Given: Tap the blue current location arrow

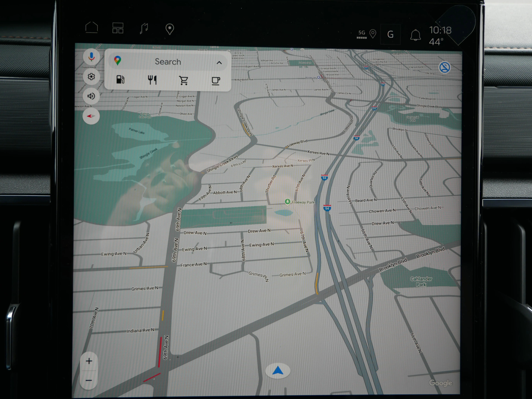Looking at the screenshot, I should [x=278, y=371].
